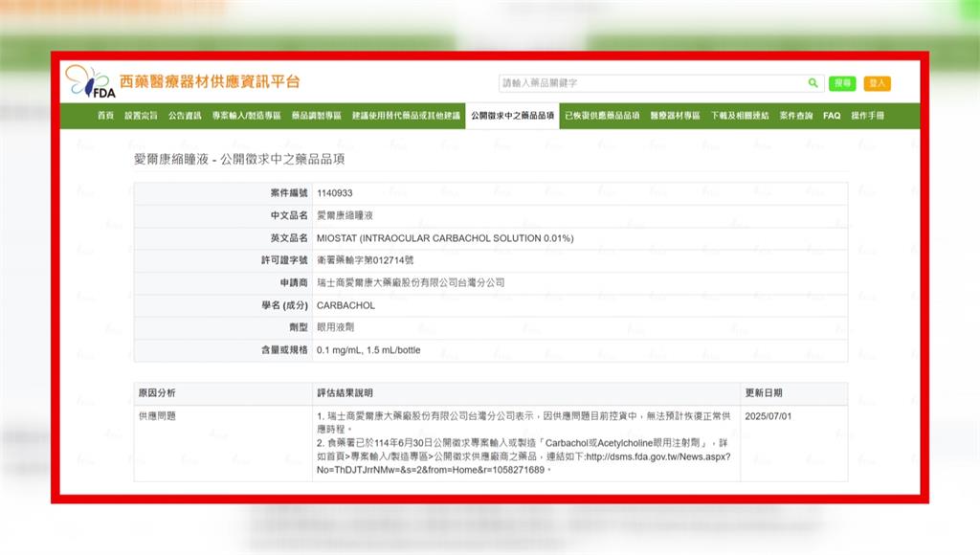Click the 西藥醫療器材供應資訊平台 site title
This screenshot has height=555, width=980.
click(209, 81)
